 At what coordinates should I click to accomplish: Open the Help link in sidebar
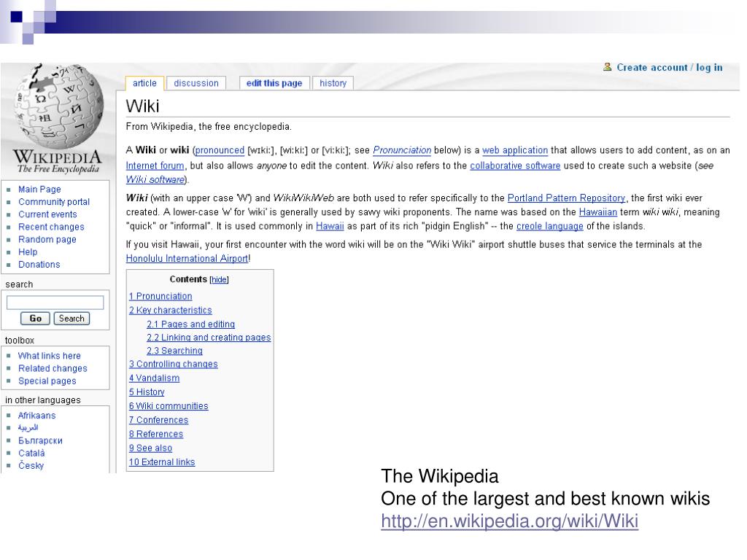28,252
